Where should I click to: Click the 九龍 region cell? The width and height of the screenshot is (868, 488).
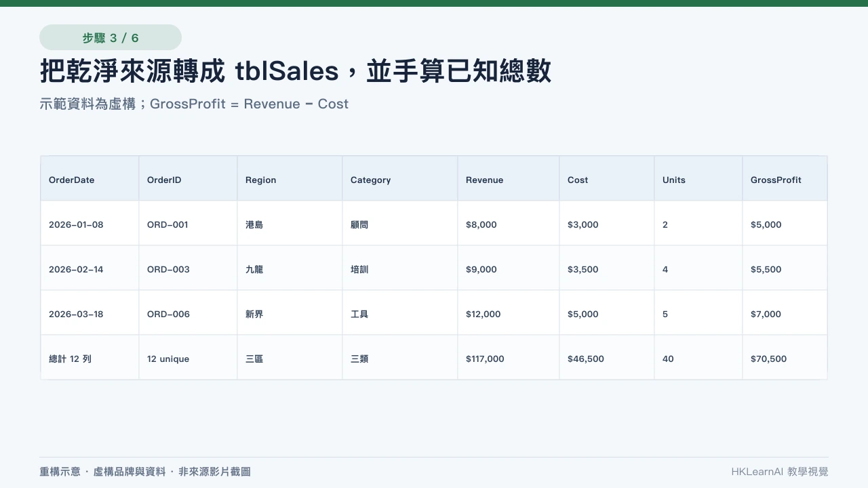290,268
